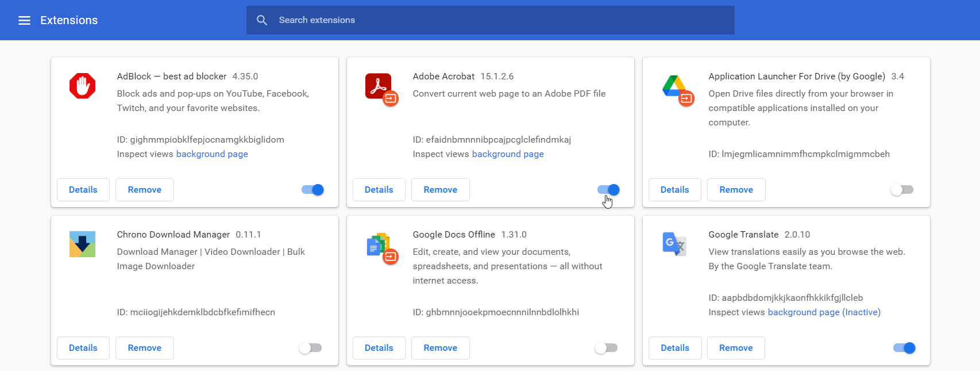The image size is (980, 371).
Task: Enable Application Launcher For Drive toggle
Action: coord(902,190)
